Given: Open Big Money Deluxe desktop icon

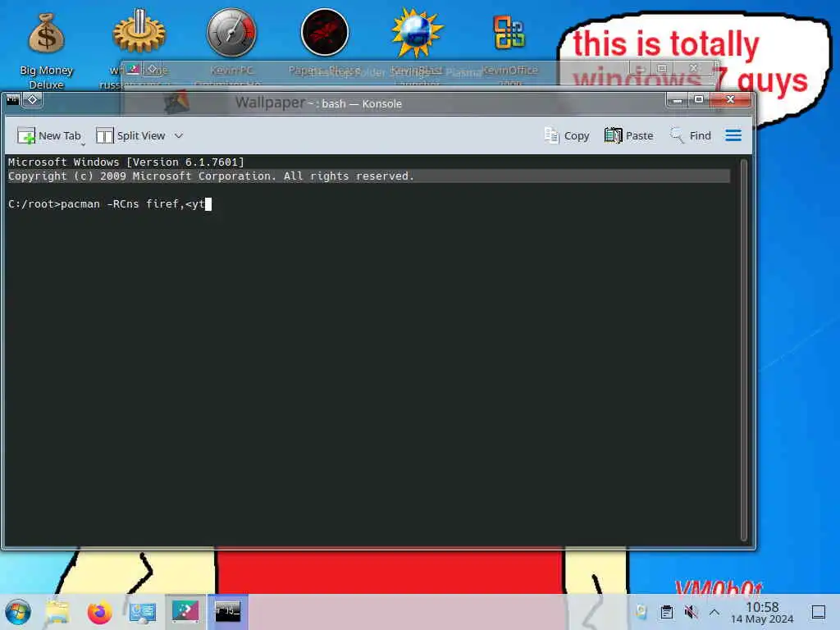Looking at the screenshot, I should (47, 51).
